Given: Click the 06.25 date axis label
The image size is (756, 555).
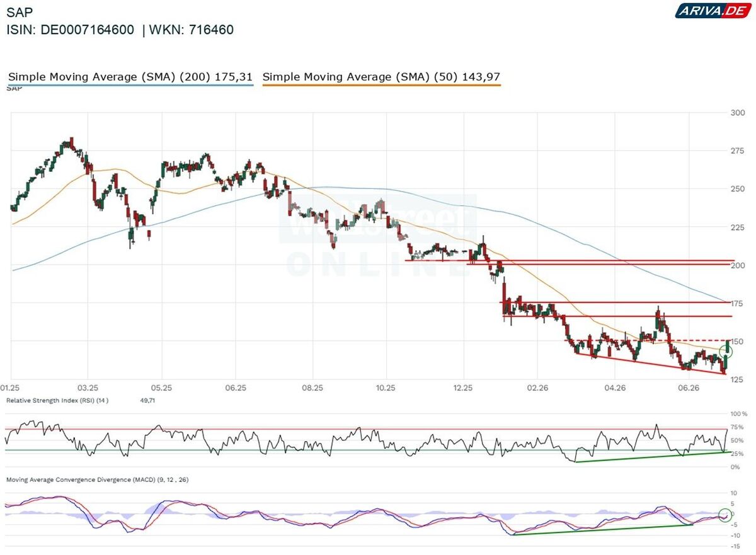Looking at the screenshot, I should [x=234, y=388].
